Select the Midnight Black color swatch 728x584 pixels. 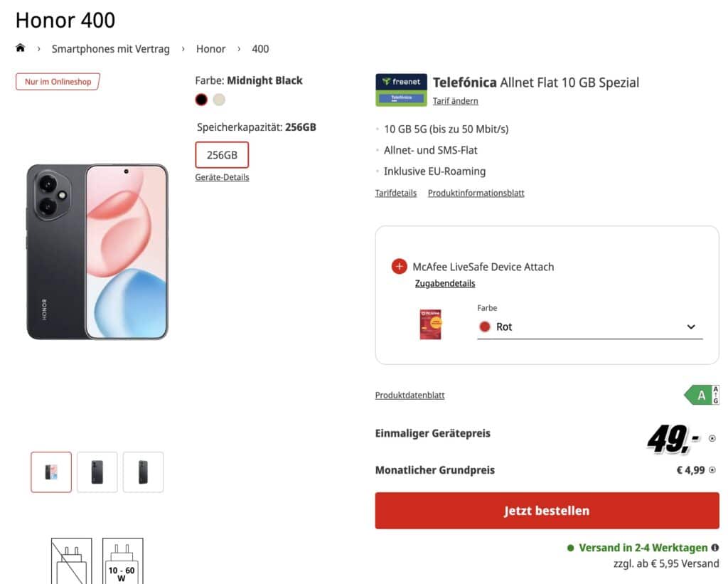point(201,100)
